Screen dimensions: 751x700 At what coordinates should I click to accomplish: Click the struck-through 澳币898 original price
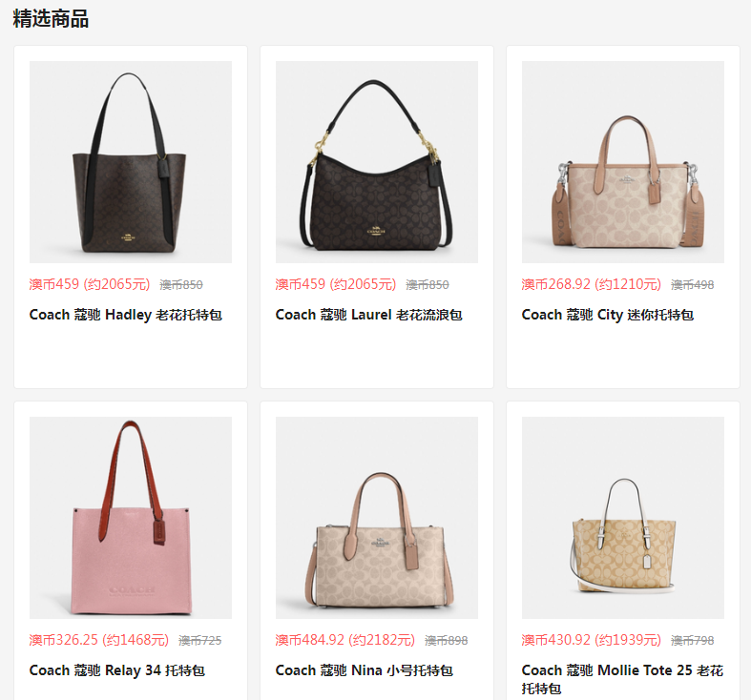447,641
